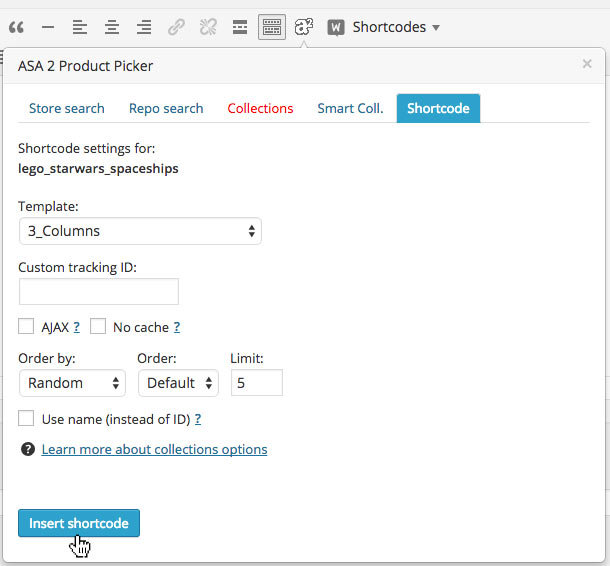Viewport: 610px width, 566px height.
Task: Open the Collections tab
Action: (260, 108)
